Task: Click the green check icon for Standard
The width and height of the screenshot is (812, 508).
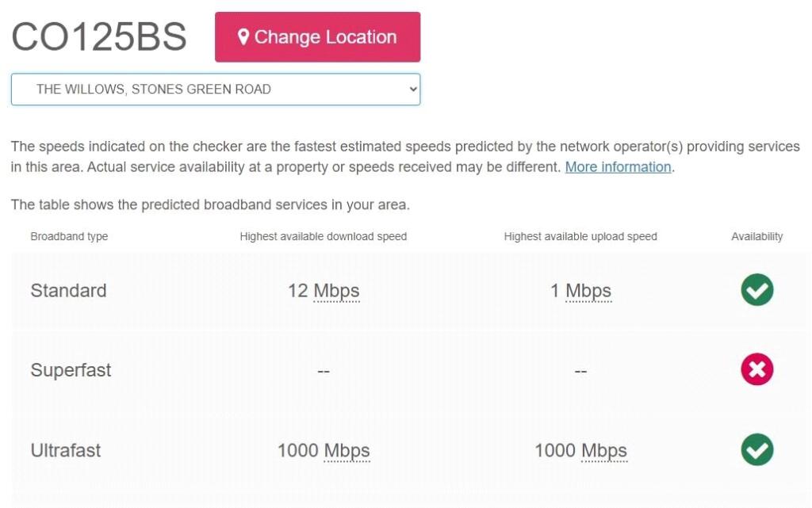Action: click(x=757, y=290)
